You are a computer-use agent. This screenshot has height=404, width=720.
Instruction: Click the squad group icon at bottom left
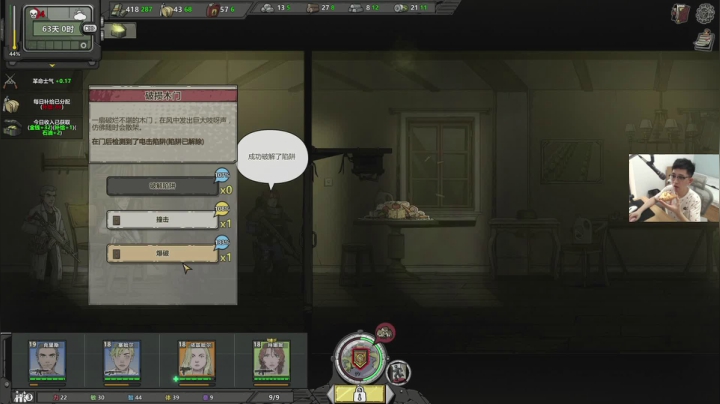pos(23,397)
